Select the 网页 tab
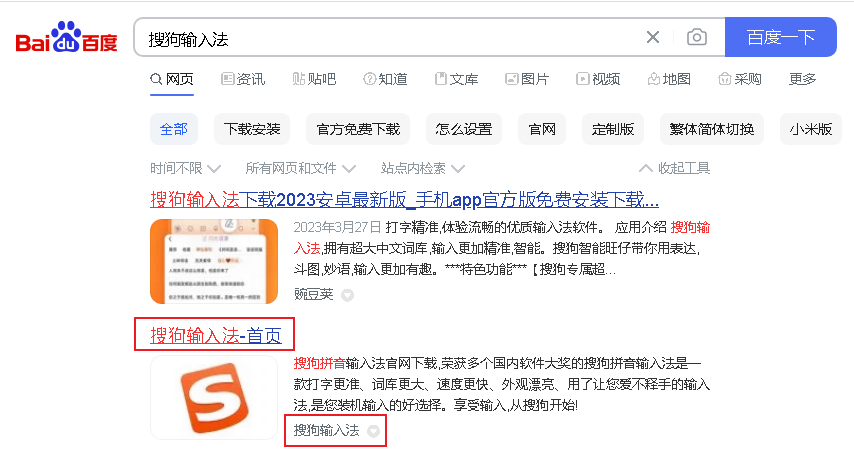854x461 pixels. pos(172,80)
